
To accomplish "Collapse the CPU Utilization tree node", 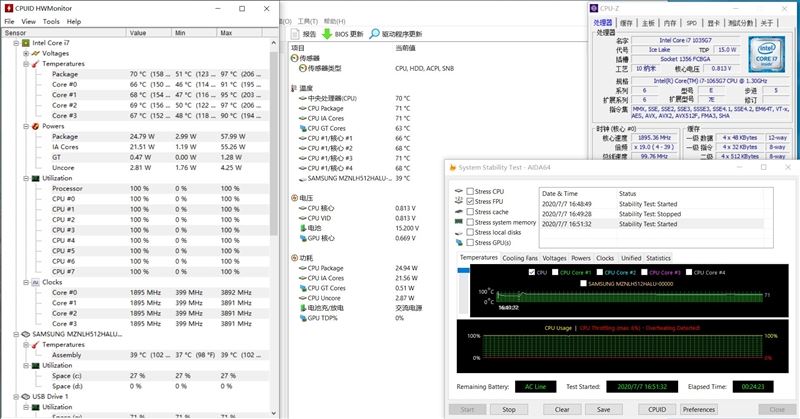I will coord(26,178).
